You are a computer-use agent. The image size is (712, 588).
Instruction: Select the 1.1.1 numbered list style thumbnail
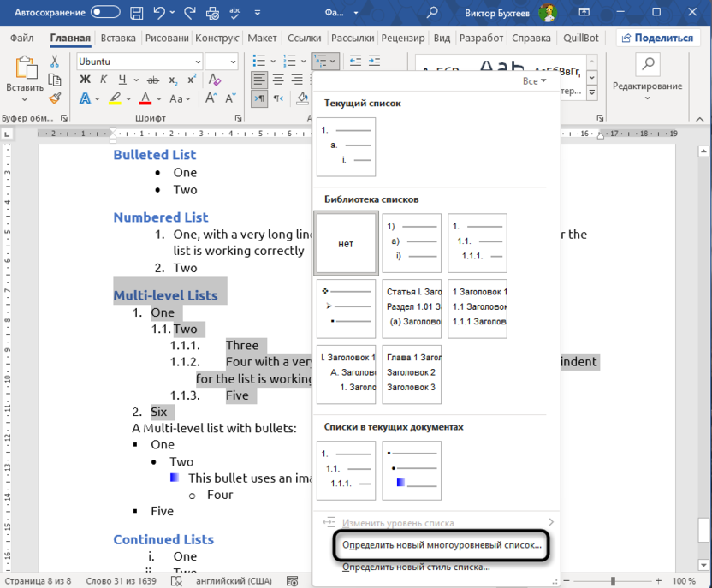tap(477, 243)
